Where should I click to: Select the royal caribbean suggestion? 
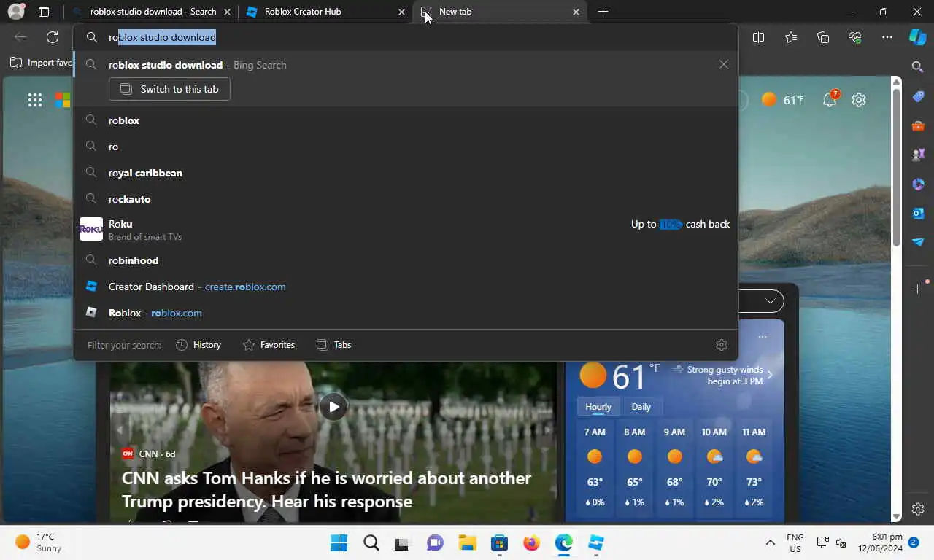pos(406,173)
